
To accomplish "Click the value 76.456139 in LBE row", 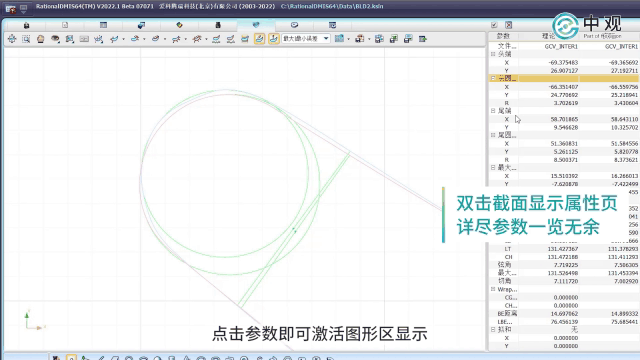I will 564,322.
